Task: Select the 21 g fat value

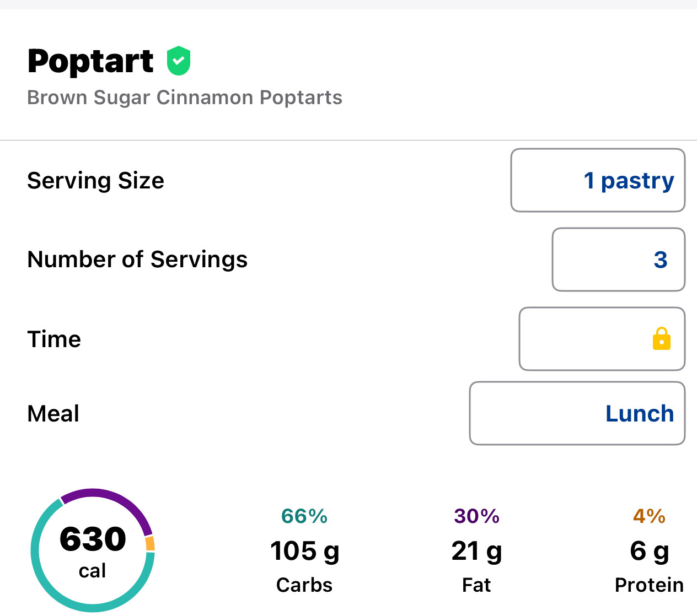Action: (x=476, y=550)
